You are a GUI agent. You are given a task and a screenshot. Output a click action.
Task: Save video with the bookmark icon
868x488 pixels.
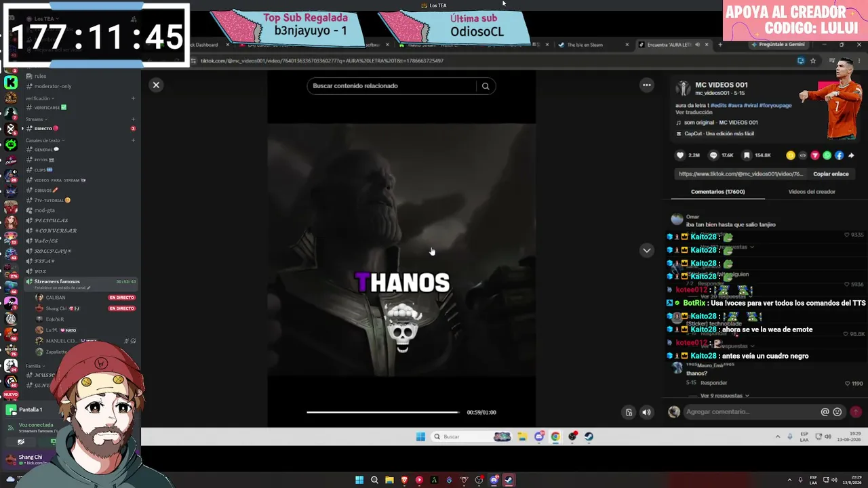click(x=747, y=155)
